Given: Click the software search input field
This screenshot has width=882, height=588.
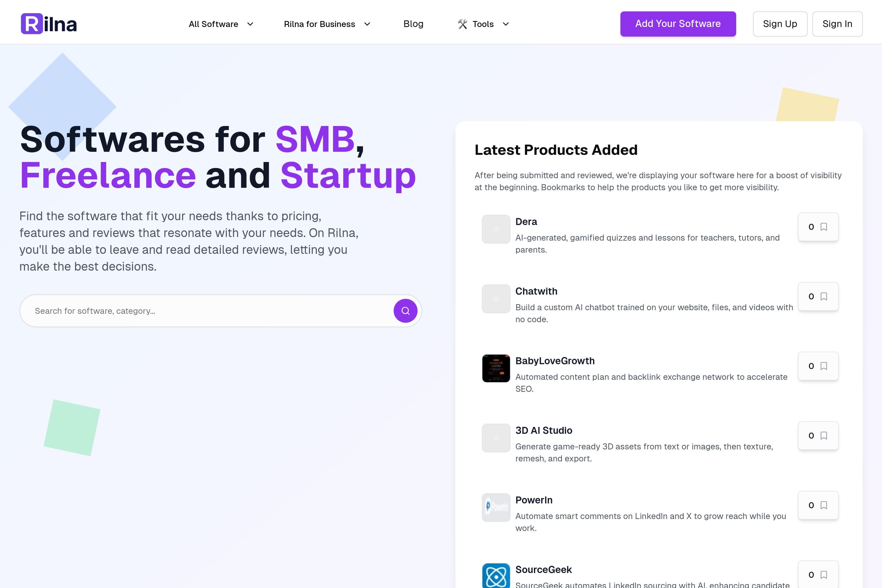Looking at the screenshot, I should pyautogui.click(x=187, y=310).
